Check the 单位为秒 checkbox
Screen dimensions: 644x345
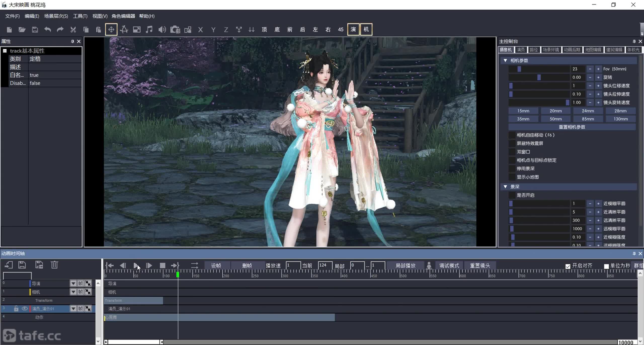tap(606, 266)
